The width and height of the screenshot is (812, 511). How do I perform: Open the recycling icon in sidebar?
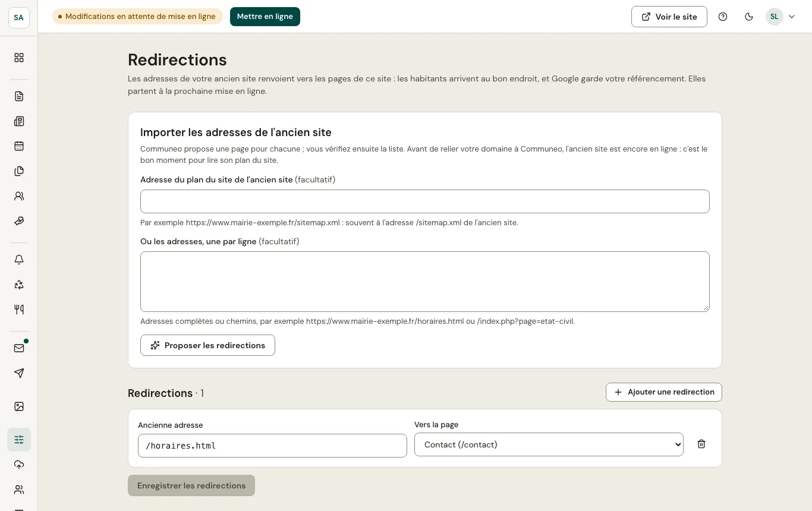point(19,285)
